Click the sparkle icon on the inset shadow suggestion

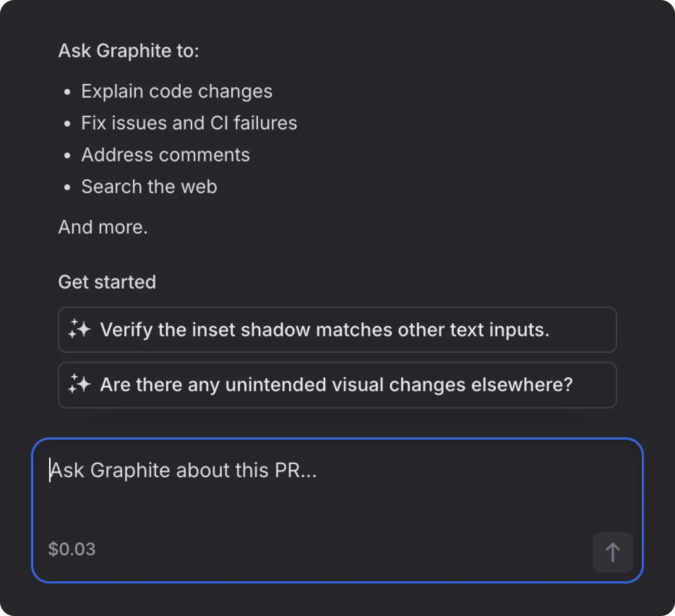pos(80,330)
